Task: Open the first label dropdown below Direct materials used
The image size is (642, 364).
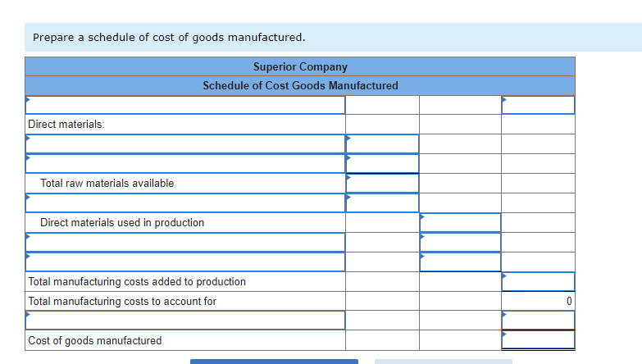Action: click(x=185, y=242)
